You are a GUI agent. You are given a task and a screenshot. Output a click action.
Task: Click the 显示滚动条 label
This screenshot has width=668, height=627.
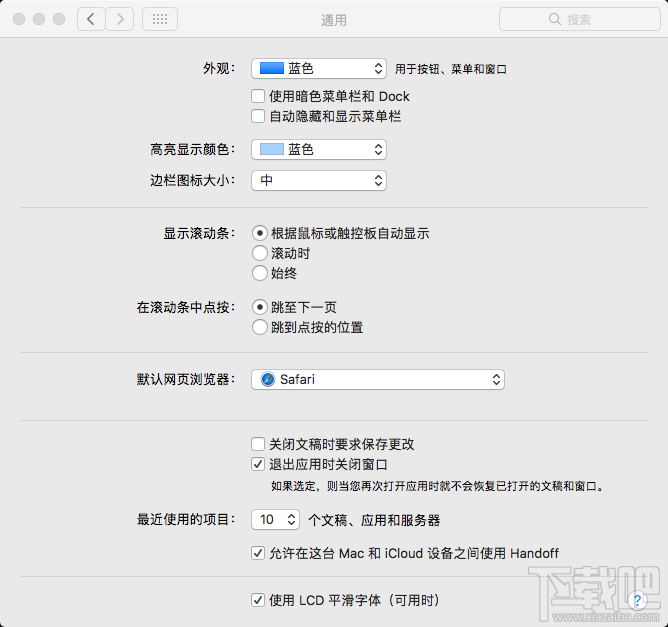pos(199,233)
